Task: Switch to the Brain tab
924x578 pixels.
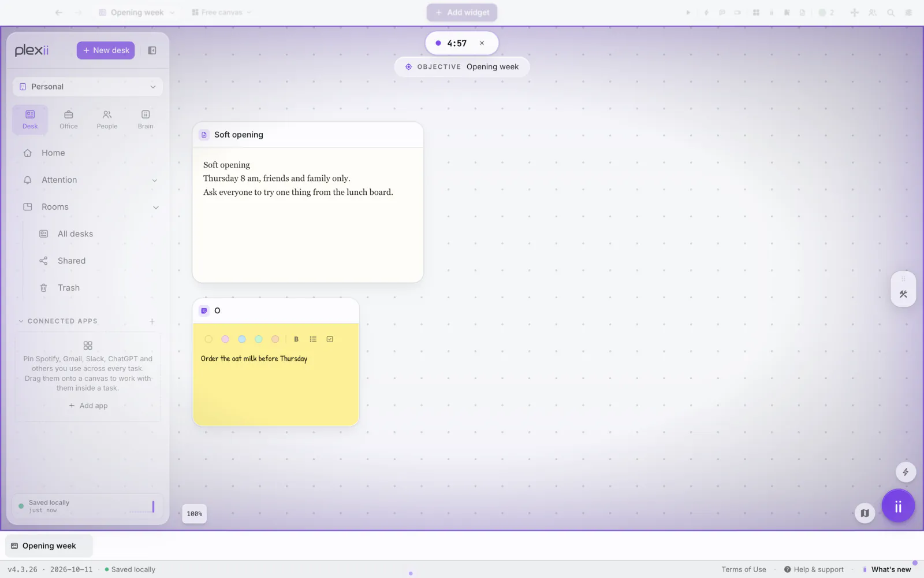Action: 146,119
